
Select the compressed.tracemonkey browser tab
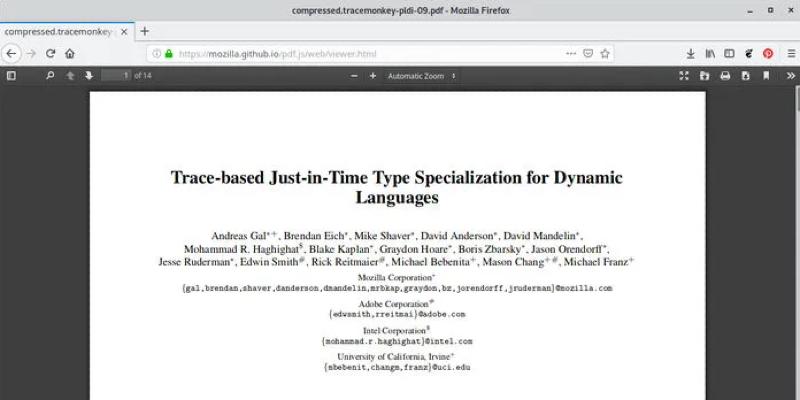click(x=62, y=31)
